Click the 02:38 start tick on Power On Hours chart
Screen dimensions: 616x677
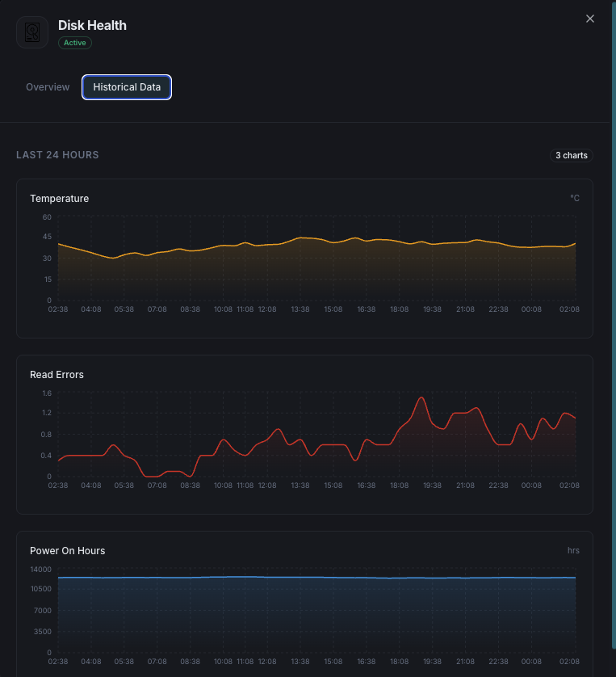coord(58,662)
